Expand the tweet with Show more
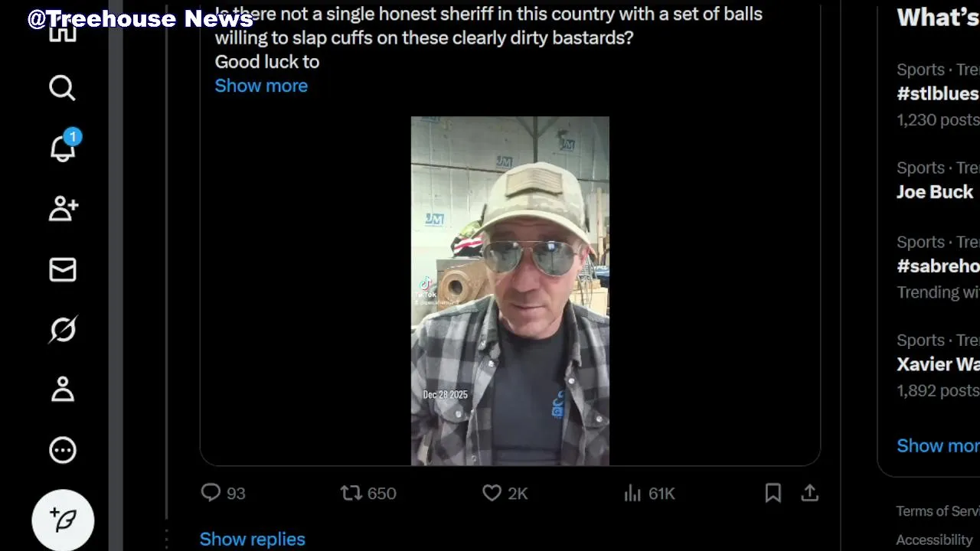 [261, 86]
